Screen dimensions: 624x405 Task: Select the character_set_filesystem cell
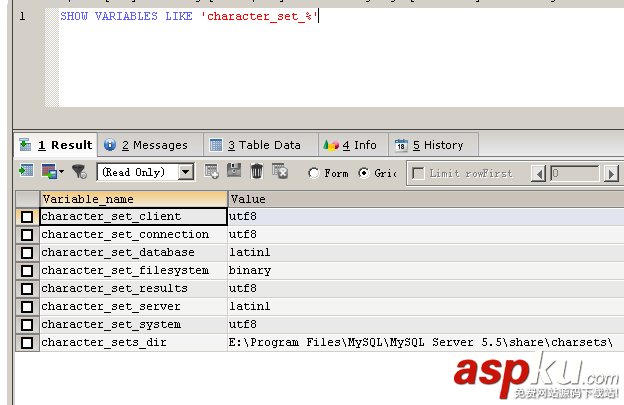[x=134, y=271]
